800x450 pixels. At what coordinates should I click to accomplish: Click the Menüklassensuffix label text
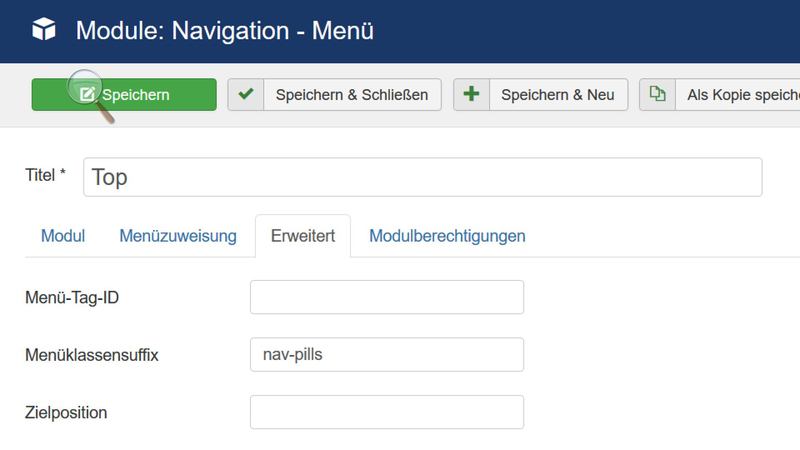pos(92,354)
